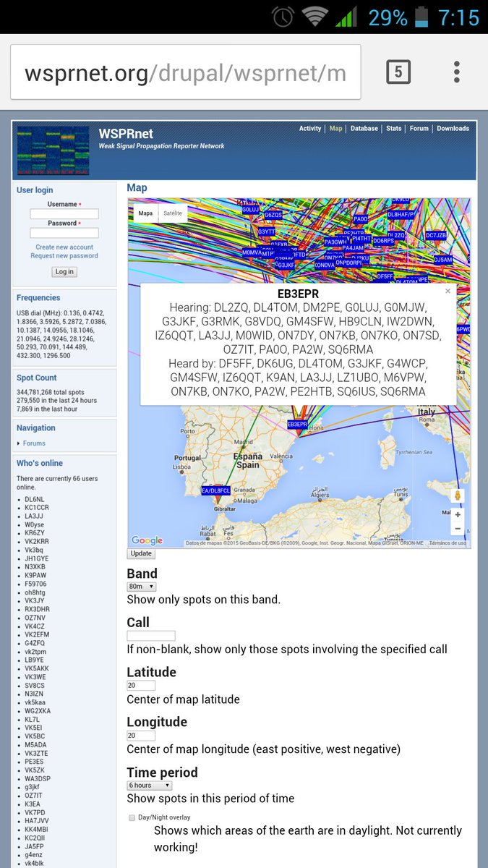Select SV8CS in who's online list
488x868 pixels.
[x=35, y=685]
